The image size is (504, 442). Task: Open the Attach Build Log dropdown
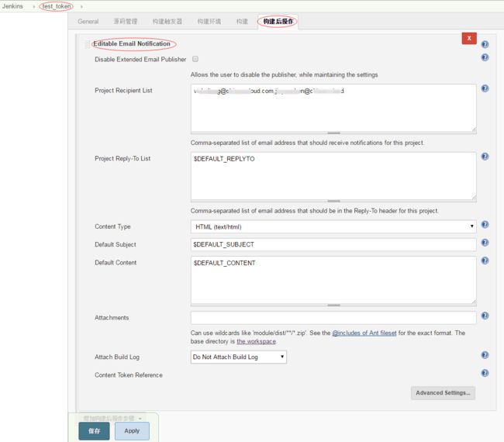pos(239,357)
